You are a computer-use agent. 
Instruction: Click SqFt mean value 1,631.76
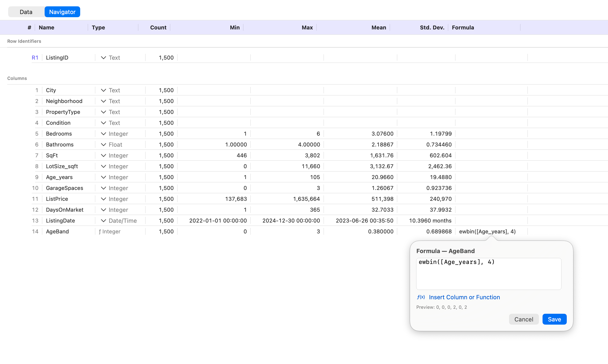[381, 156]
